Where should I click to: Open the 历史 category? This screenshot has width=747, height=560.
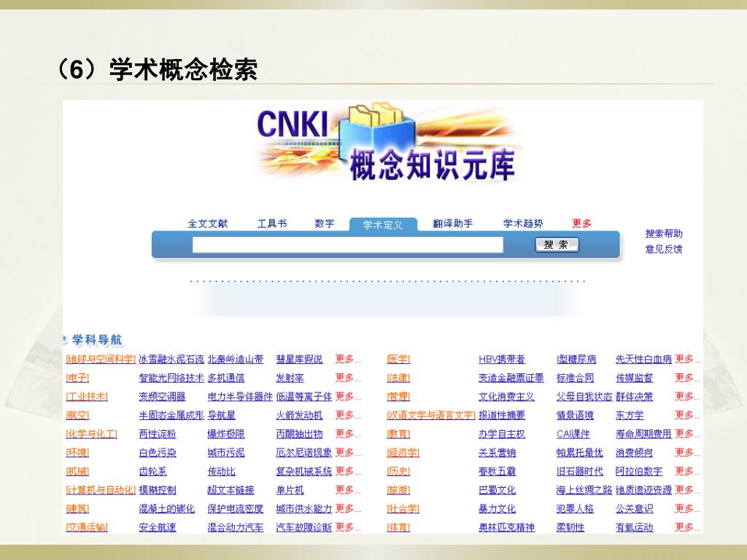pyautogui.click(x=398, y=472)
